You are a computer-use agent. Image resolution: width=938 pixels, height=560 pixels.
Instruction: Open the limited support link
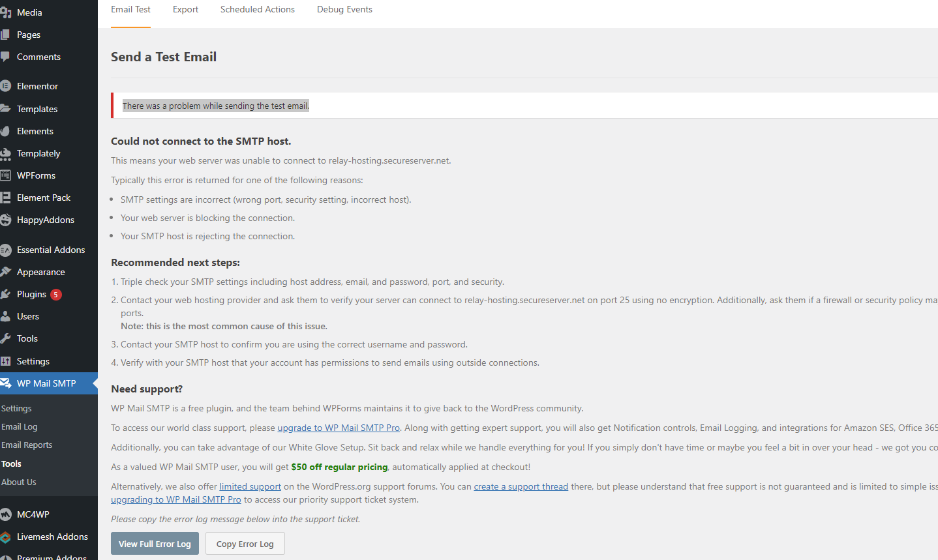coord(250,486)
